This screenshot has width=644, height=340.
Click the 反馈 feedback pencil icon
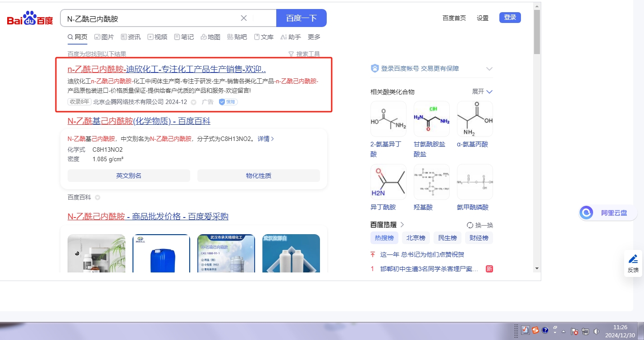(633, 259)
